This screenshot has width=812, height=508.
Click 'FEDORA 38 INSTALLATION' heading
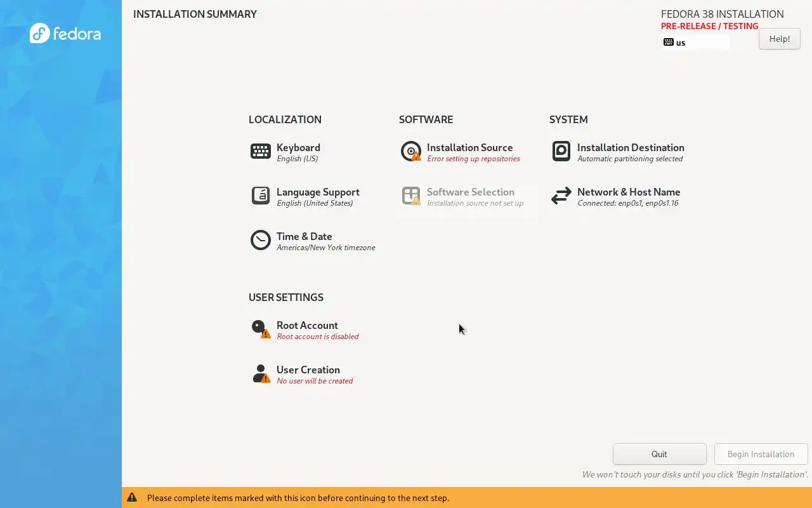(x=723, y=14)
